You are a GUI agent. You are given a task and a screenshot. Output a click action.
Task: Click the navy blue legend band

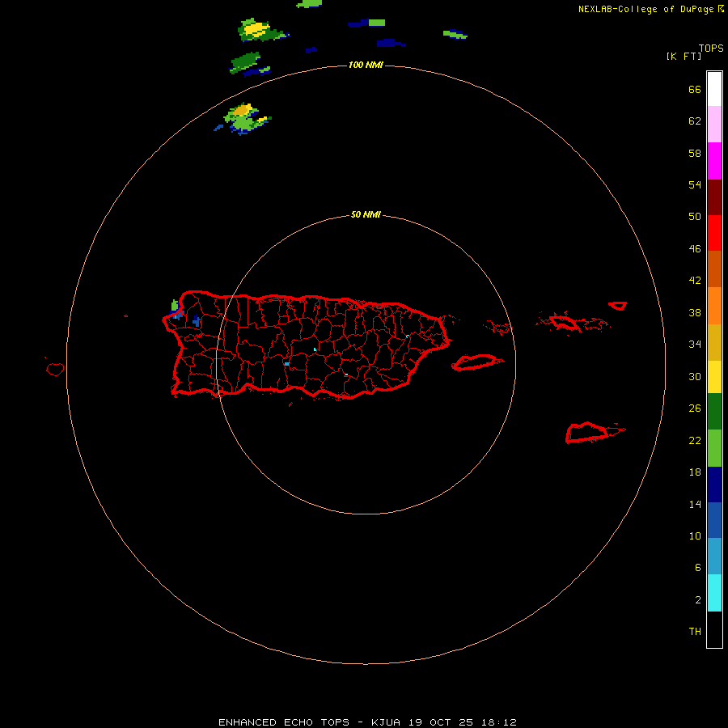714,485
